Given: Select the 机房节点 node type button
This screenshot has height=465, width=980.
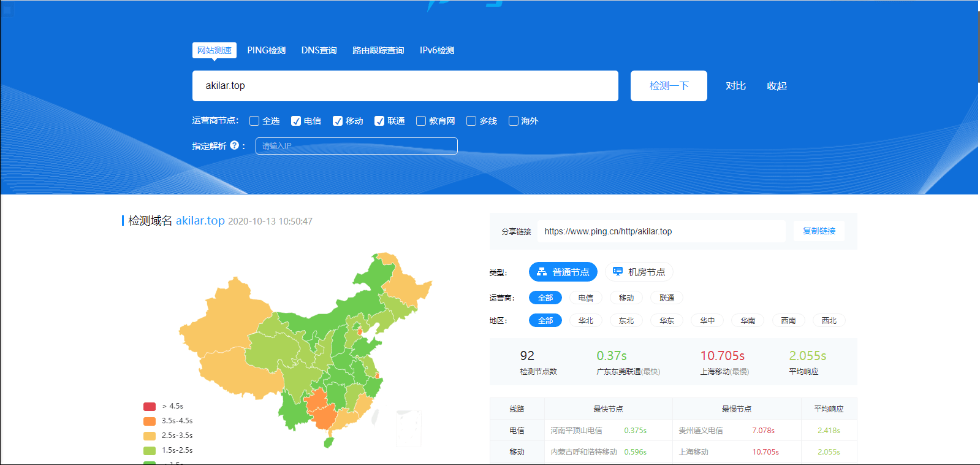Looking at the screenshot, I should pyautogui.click(x=639, y=272).
